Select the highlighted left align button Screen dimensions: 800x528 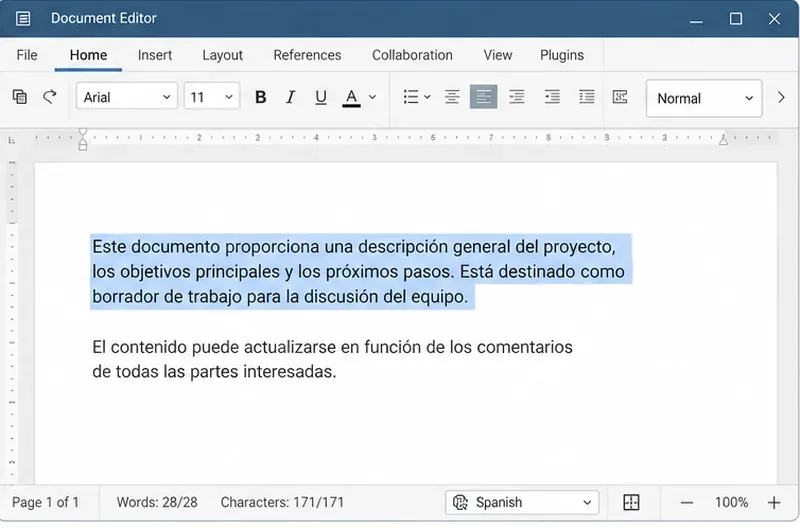483,97
